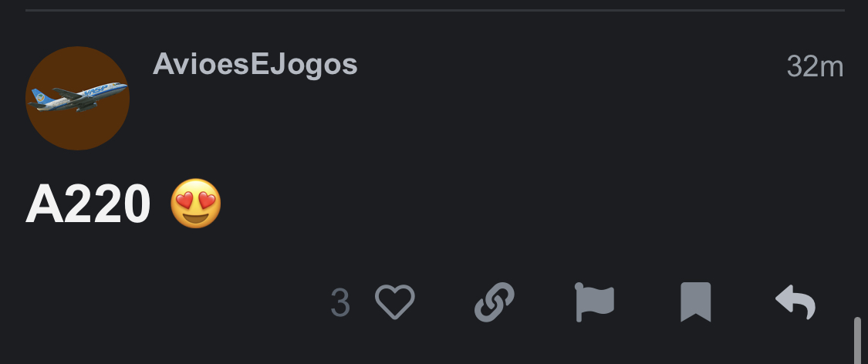This screenshot has height=364, width=868.
Task: Select the A220 post text
Action: coord(88,204)
